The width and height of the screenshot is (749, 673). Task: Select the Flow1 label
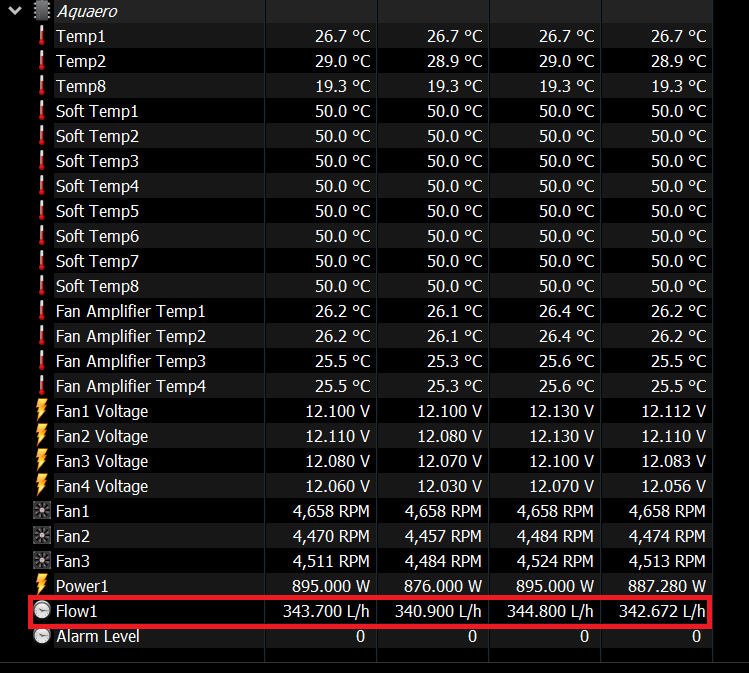(x=76, y=611)
